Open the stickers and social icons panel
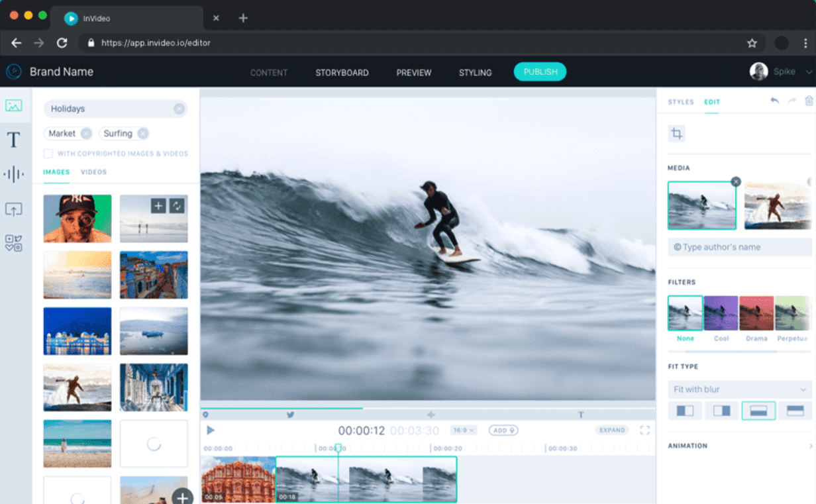This screenshot has width=816, height=504. (x=13, y=243)
